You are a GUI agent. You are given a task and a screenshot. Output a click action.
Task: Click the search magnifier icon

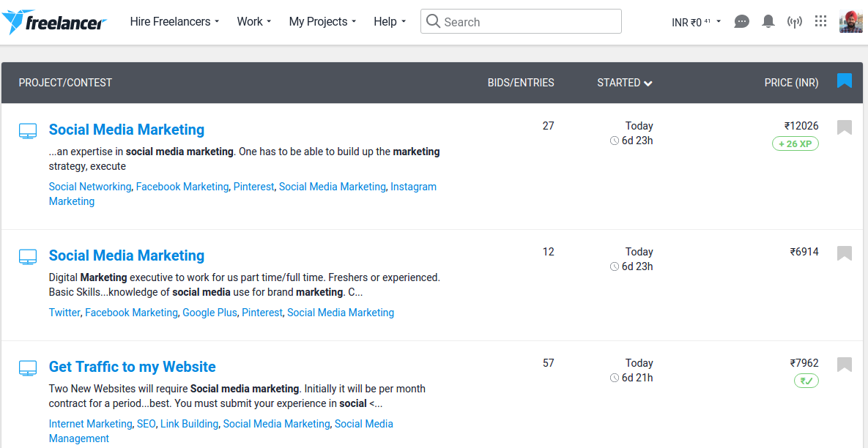click(433, 21)
